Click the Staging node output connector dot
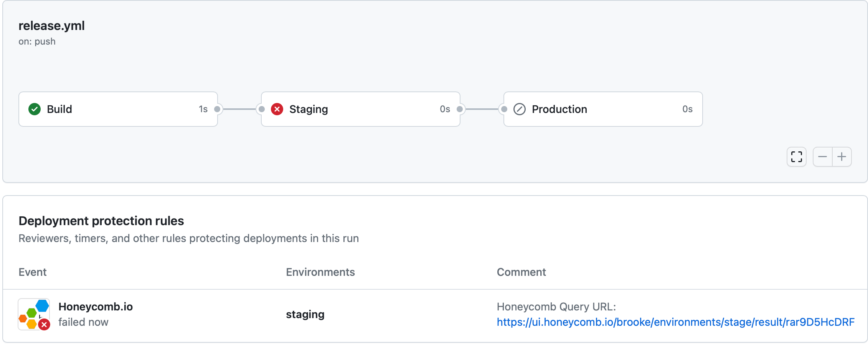The height and width of the screenshot is (345, 868). pos(460,109)
